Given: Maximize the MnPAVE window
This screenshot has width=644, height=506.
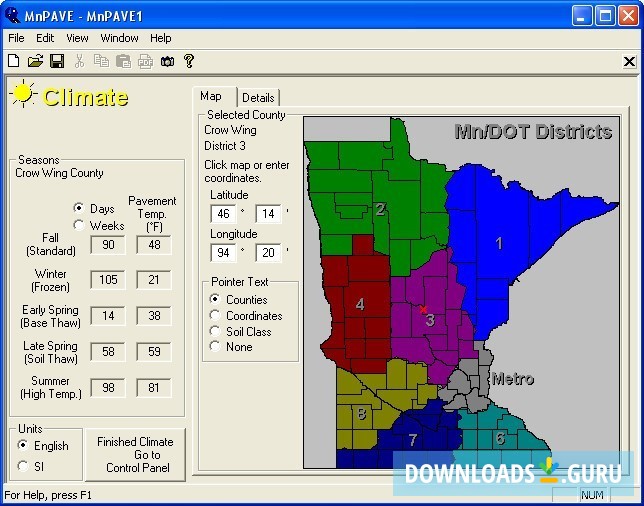Looking at the screenshot, I should click(605, 16).
